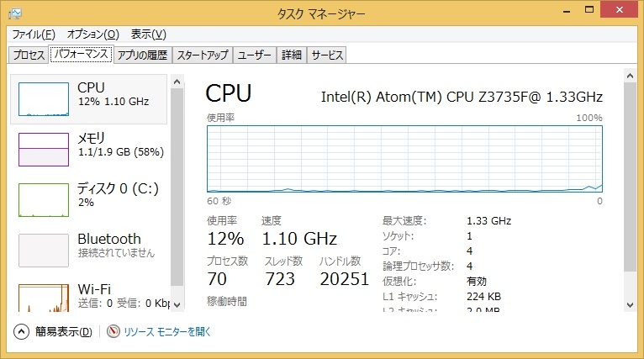Switch to the アプリの履歴 tab

click(x=143, y=55)
